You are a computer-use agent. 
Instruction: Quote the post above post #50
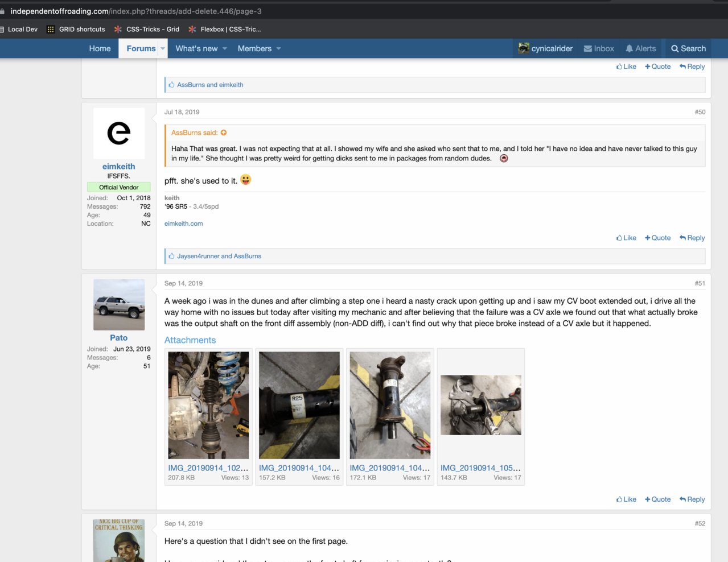[x=657, y=67]
